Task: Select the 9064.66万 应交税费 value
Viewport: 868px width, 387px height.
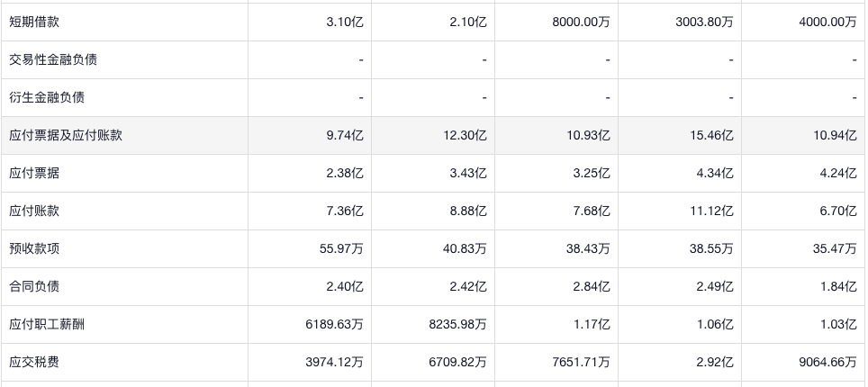Action: 826,362
